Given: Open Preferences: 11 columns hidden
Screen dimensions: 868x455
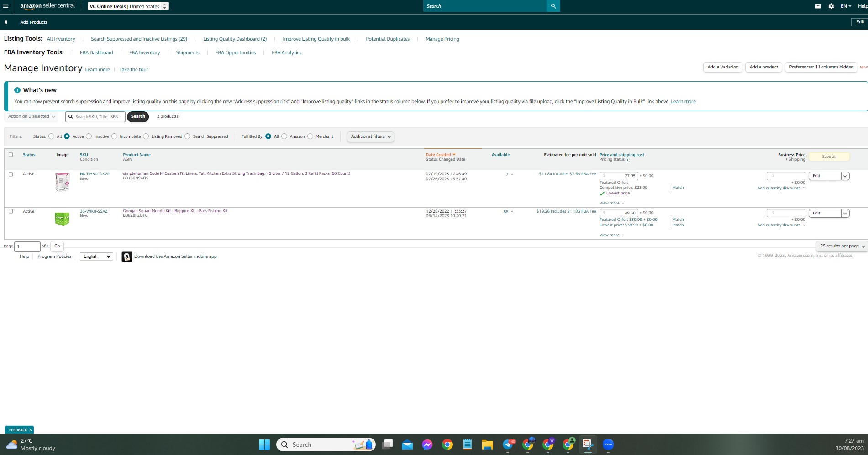Looking at the screenshot, I should 821,67.
